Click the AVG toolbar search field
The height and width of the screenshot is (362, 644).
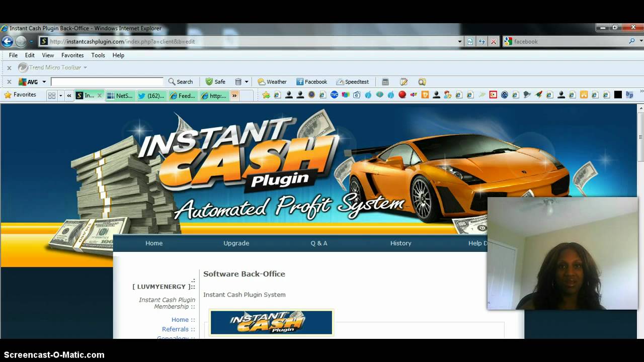pos(107,82)
